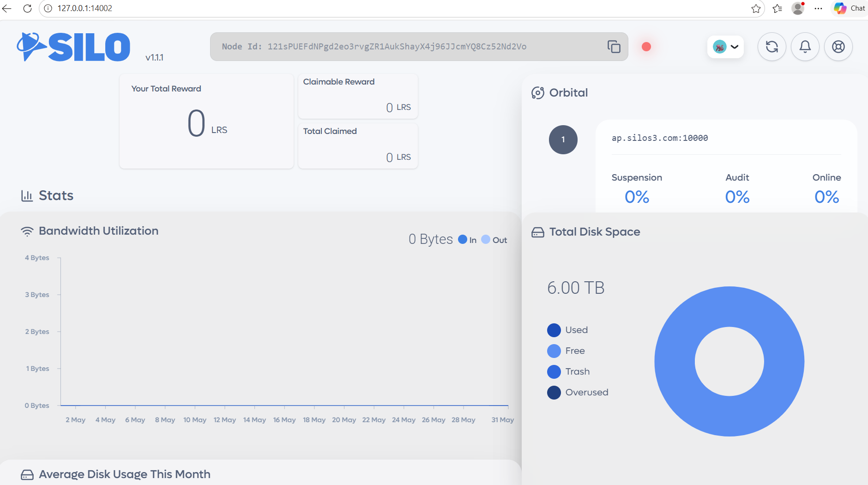The width and height of the screenshot is (868, 485).
Task: Open browser settings and more menu
Action: point(818,8)
